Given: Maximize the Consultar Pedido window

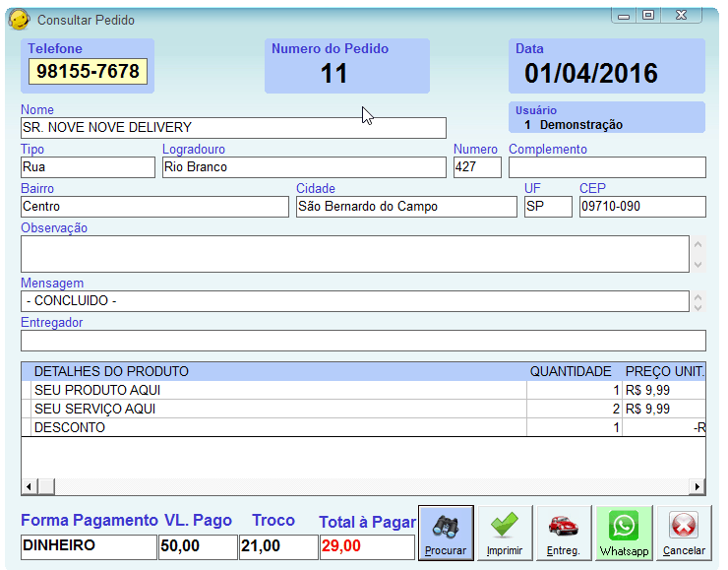Looking at the screenshot, I should click(648, 16).
